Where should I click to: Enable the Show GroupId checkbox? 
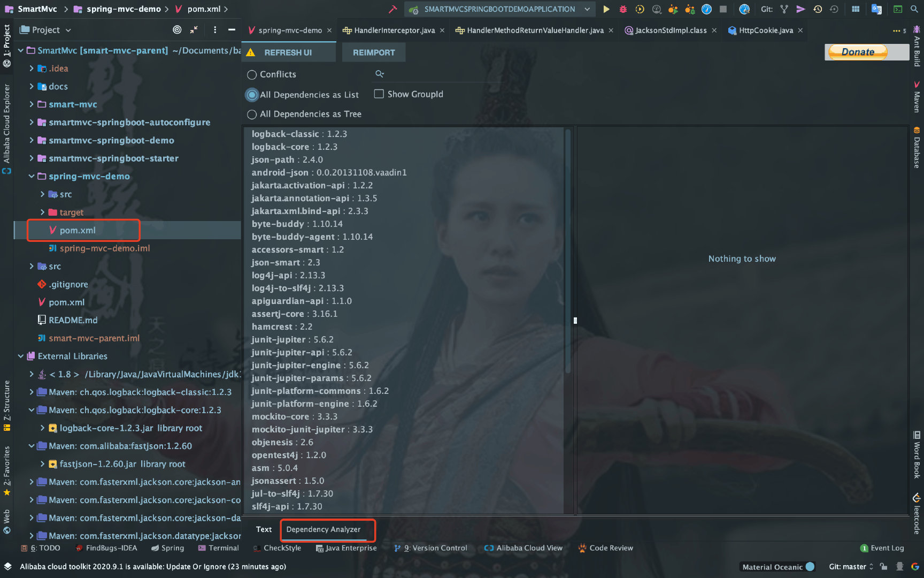[379, 94]
